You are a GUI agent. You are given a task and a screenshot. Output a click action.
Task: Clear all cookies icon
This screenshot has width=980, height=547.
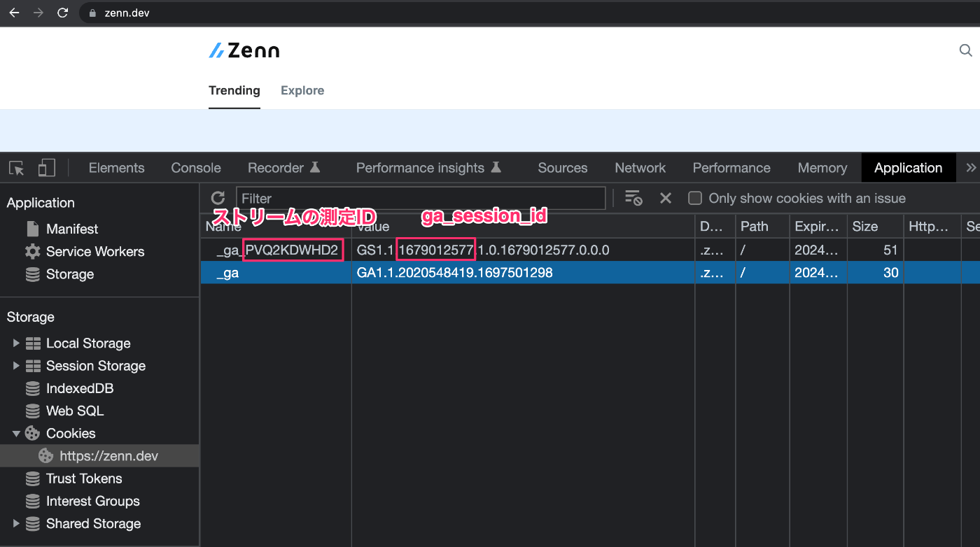point(633,198)
